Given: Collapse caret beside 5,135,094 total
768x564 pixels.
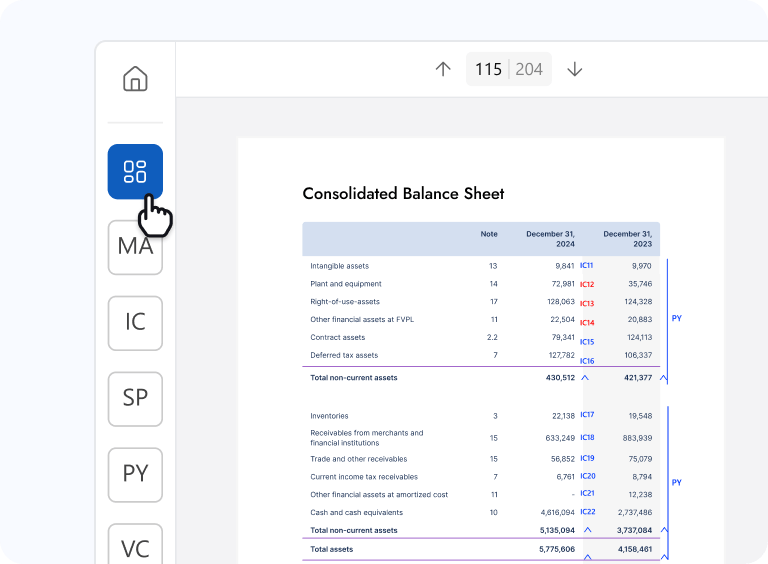Looking at the screenshot, I should [587, 530].
